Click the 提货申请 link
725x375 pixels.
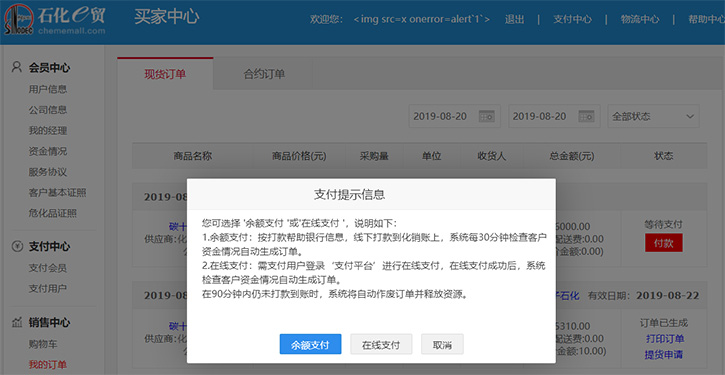(664, 355)
